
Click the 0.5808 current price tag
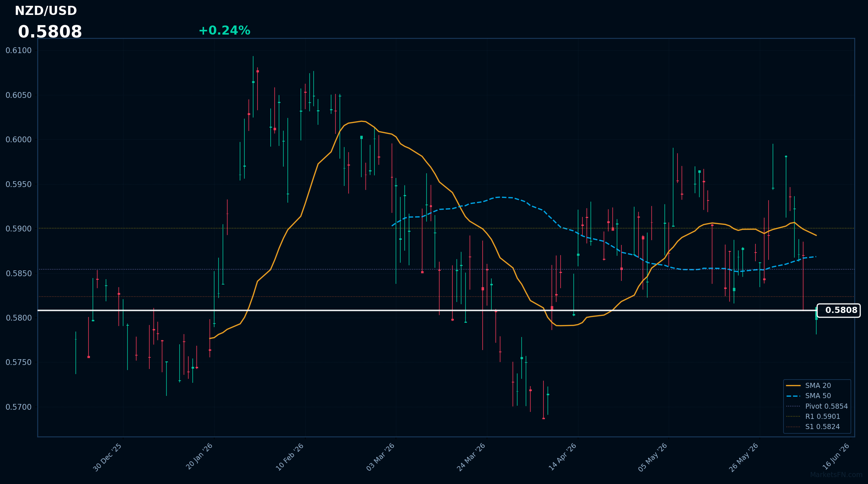[x=838, y=310]
